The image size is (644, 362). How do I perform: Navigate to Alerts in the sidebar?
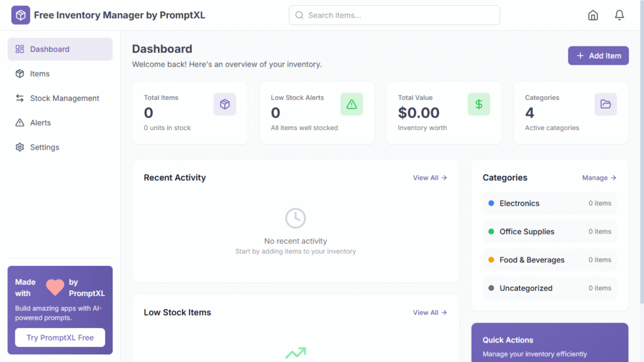pyautogui.click(x=40, y=123)
